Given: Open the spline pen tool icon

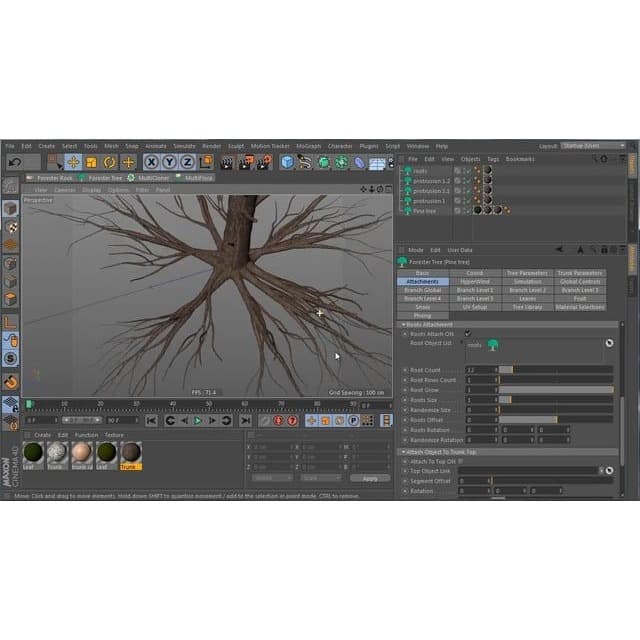Looking at the screenshot, I should click(x=304, y=162).
